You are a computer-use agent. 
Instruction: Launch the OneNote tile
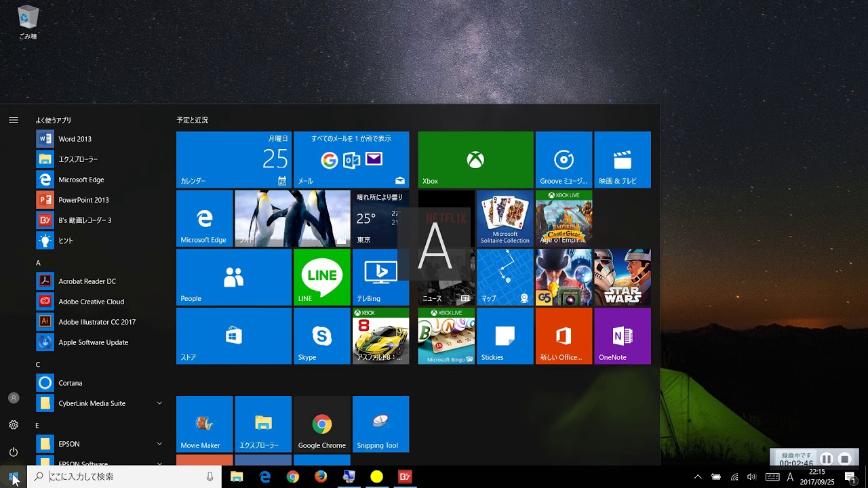pos(623,336)
